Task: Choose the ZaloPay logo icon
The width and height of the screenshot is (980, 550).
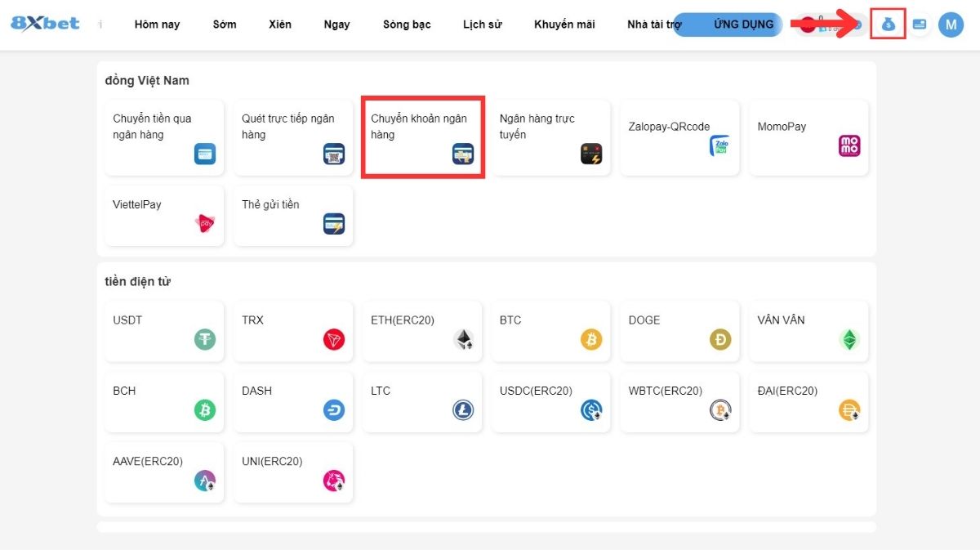Action: click(719, 145)
